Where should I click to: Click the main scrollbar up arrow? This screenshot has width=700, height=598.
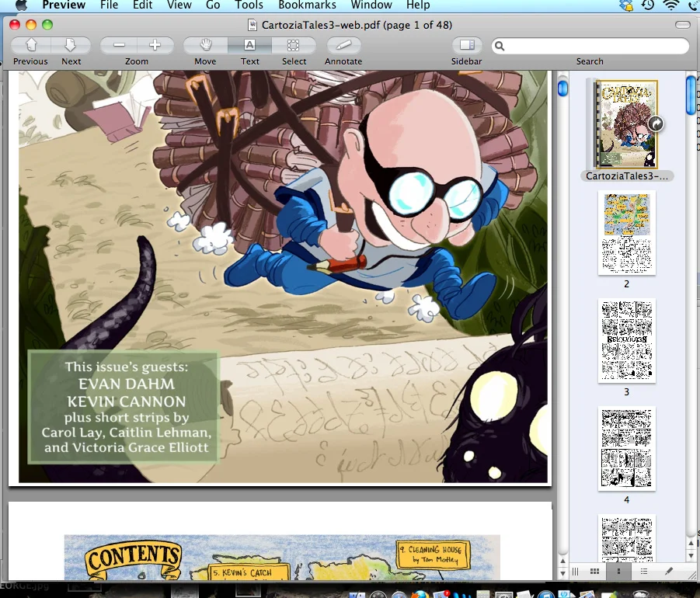click(x=563, y=561)
